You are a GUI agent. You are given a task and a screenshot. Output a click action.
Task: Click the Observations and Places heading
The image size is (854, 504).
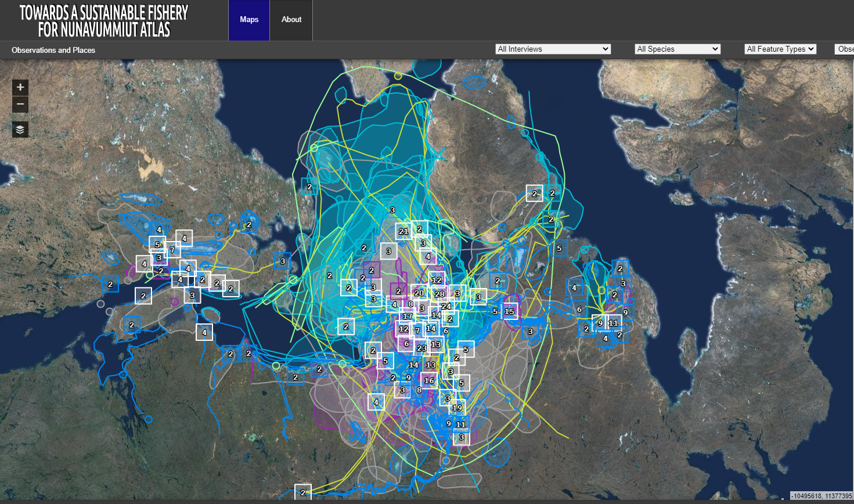(53, 51)
